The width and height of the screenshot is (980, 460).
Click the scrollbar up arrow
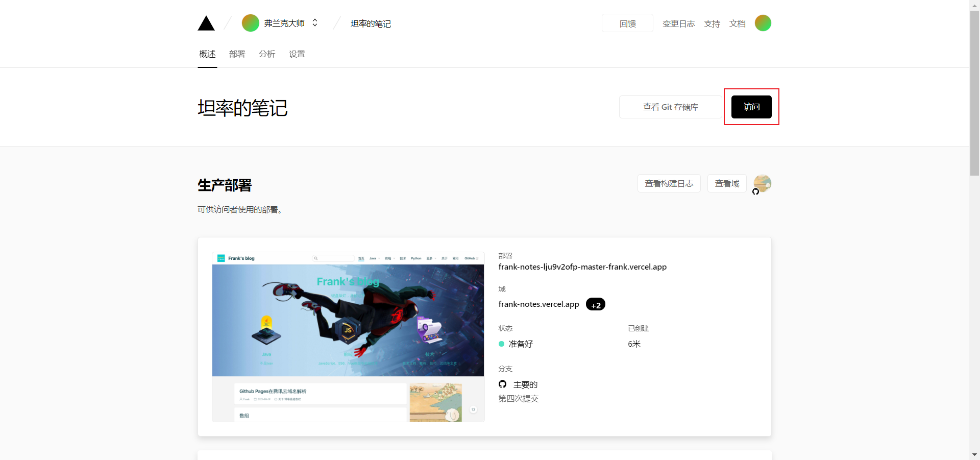point(974,5)
